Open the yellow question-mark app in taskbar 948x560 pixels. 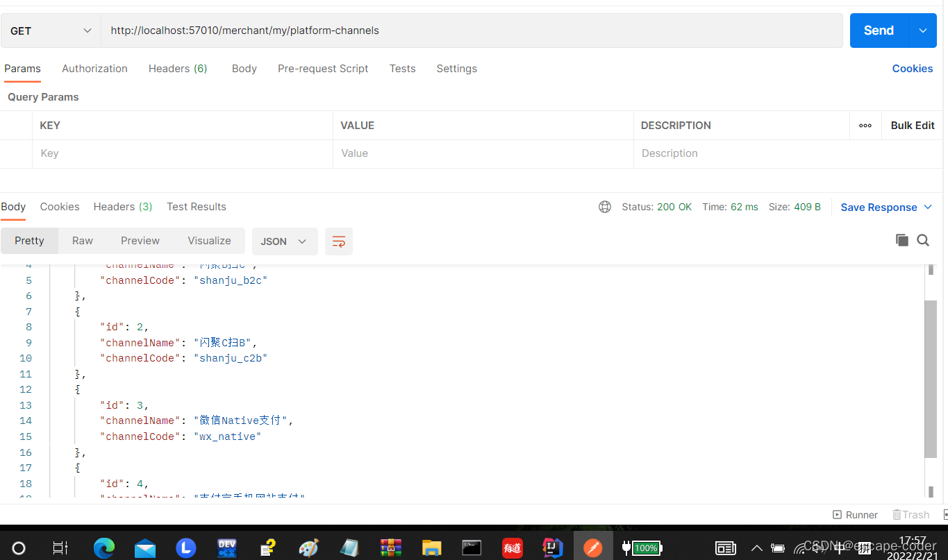[267, 548]
